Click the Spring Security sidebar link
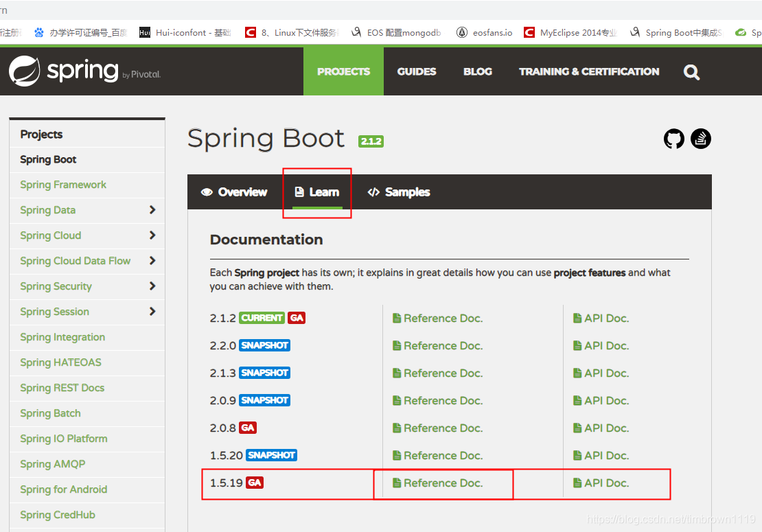The width and height of the screenshot is (762, 532). pyautogui.click(x=56, y=286)
